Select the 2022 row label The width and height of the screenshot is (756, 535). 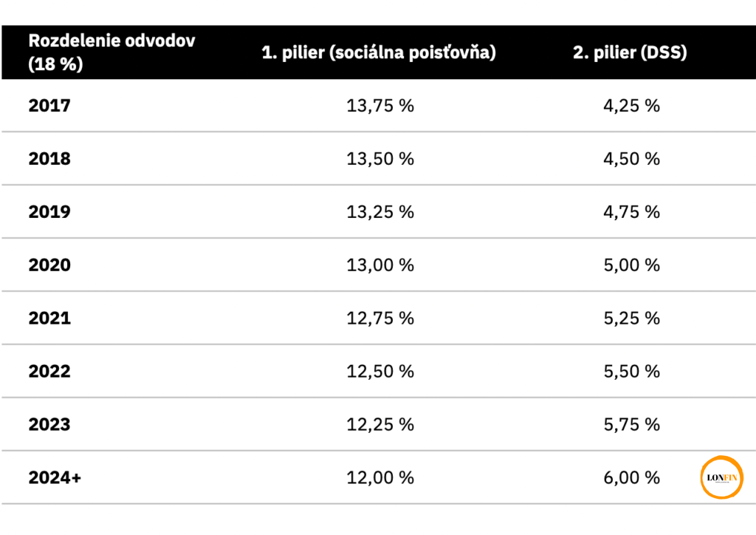click(x=49, y=371)
